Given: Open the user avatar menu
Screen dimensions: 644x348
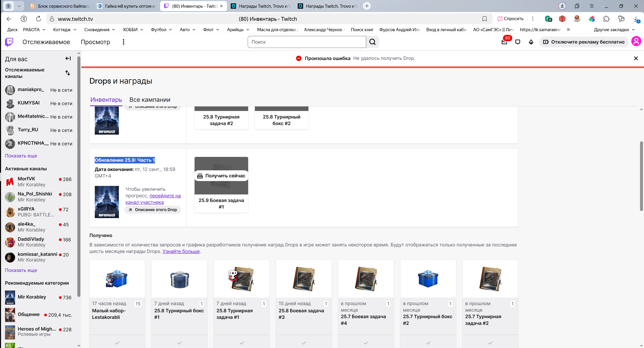Looking at the screenshot, I should click(636, 42).
